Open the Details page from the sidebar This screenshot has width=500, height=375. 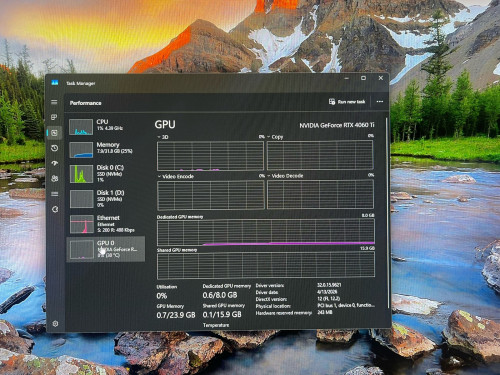[x=55, y=194]
